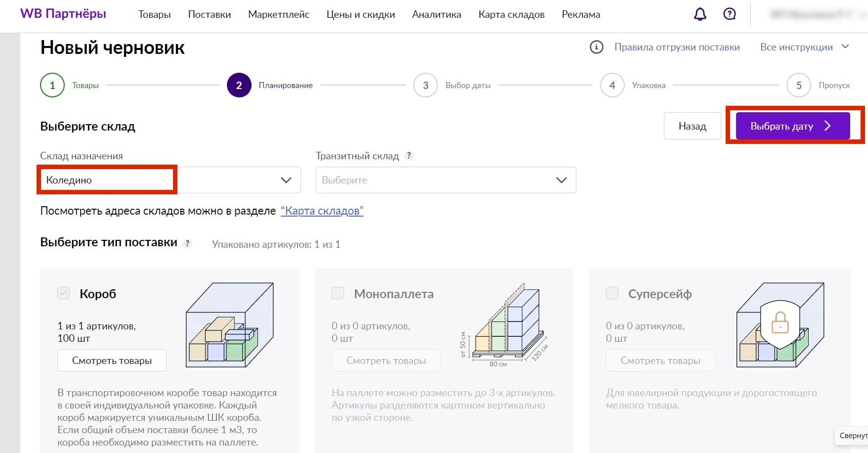Click the Короб box illustration
The image size is (868, 453).
click(229, 325)
